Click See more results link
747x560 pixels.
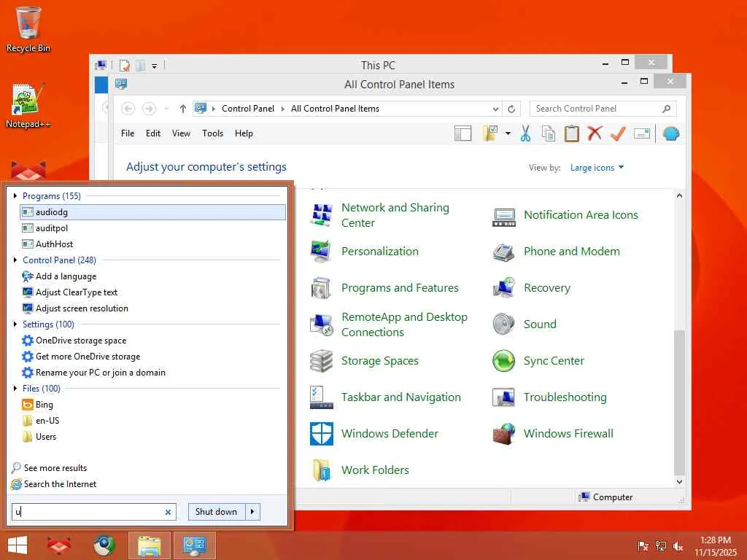(55, 468)
